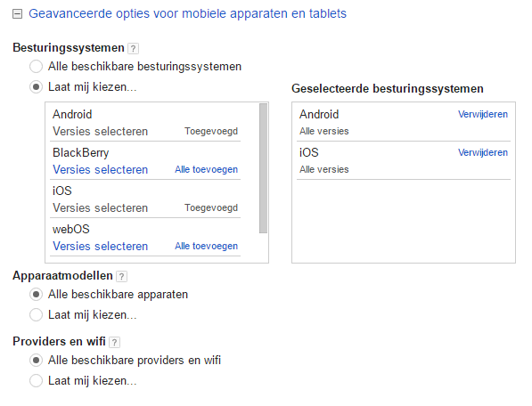This screenshot has height=406, width=532.
Task: Choose 'Laat mij kiezen' under Apparaatmodellen
Action: (36, 315)
